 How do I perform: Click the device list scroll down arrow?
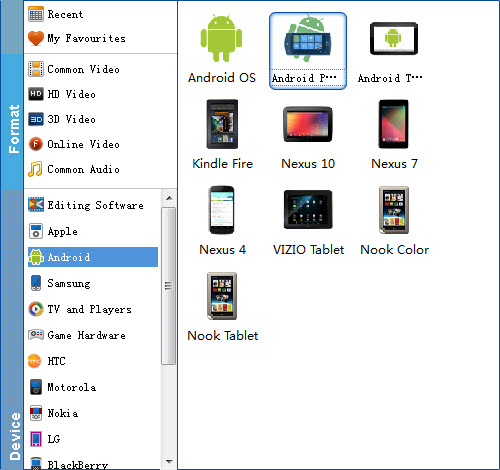[169, 462]
